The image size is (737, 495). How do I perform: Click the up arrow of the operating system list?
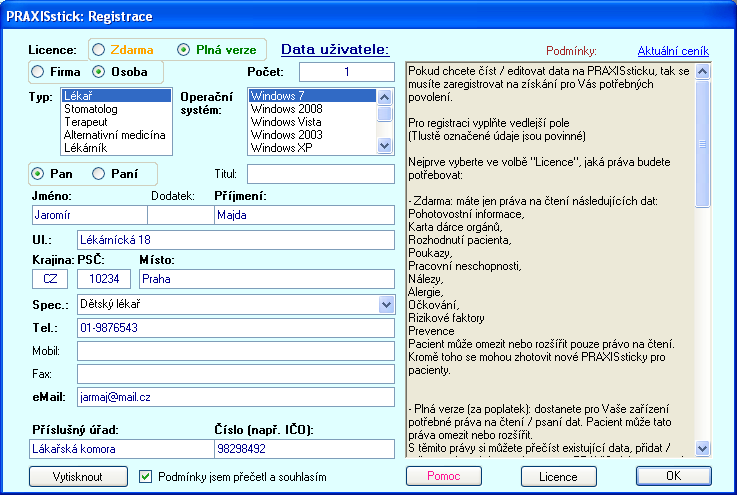tap(384, 97)
